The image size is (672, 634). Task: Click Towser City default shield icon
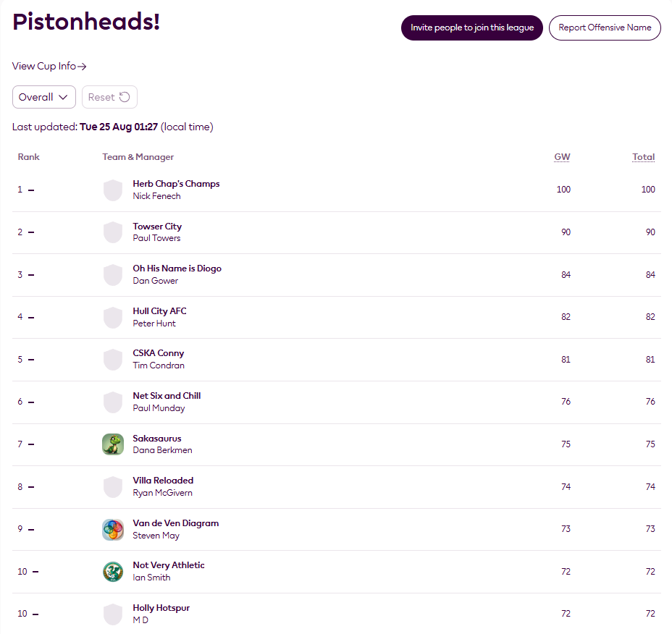tap(113, 232)
